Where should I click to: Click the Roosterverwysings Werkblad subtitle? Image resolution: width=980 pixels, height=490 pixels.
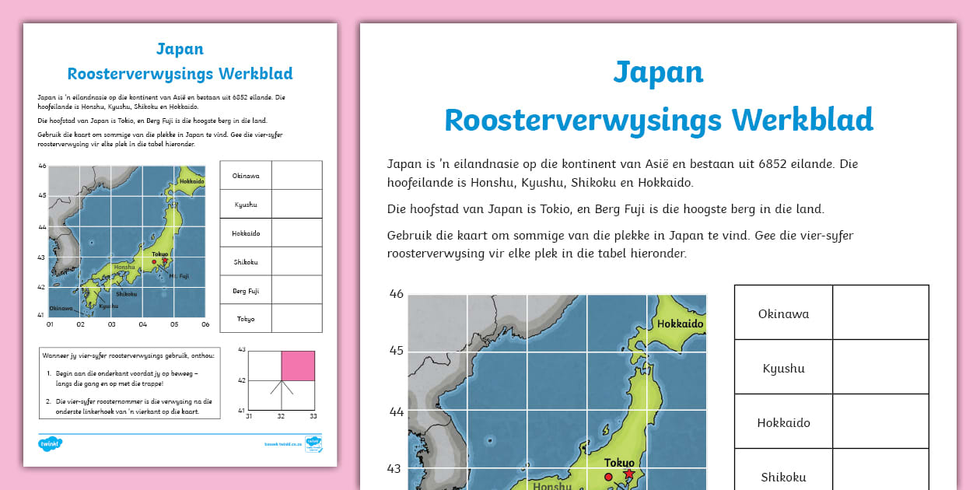click(x=660, y=121)
